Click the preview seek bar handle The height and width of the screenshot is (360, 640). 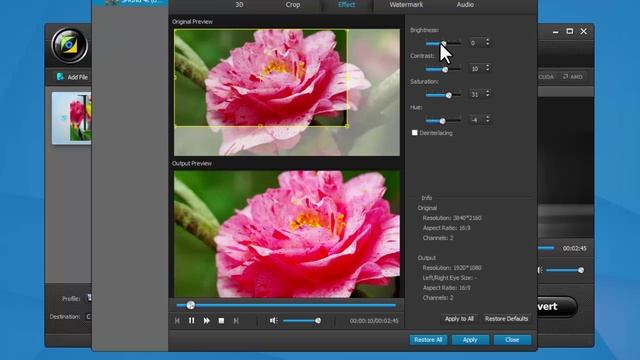pos(191,305)
